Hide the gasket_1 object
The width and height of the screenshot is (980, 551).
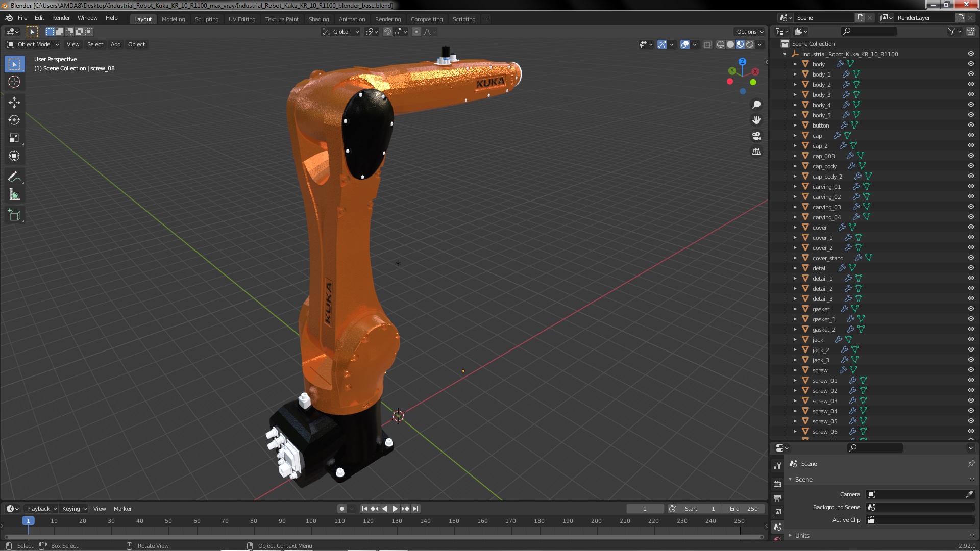click(x=971, y=319)
